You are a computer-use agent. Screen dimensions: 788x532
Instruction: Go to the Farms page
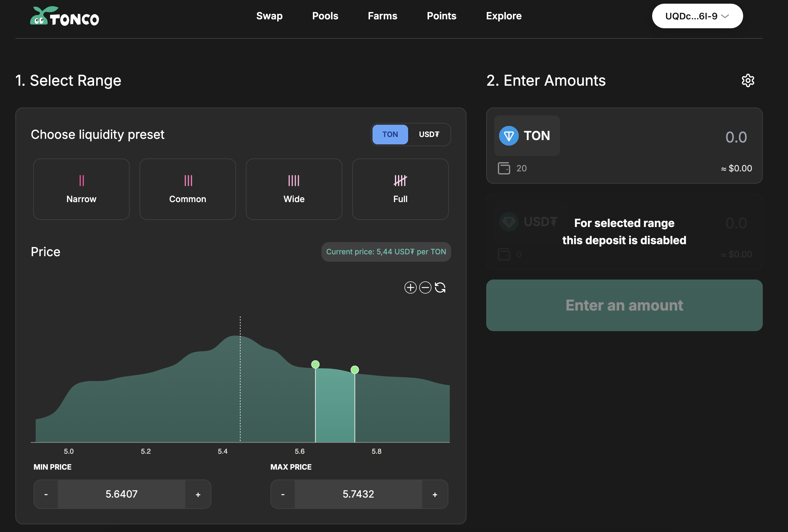point(382,16)
